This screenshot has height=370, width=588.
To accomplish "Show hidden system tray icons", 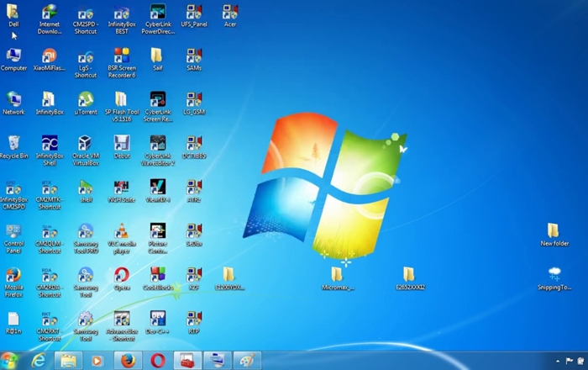I will (558, 362).
